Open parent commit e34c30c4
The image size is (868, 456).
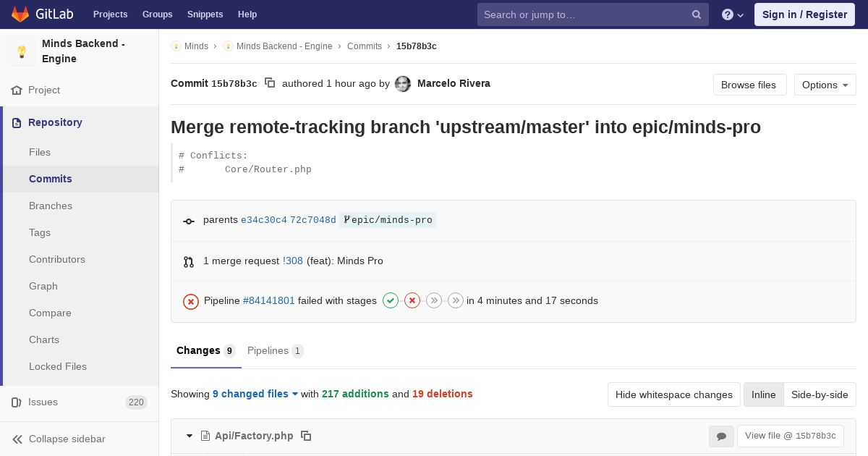click(x=264, y=220)
